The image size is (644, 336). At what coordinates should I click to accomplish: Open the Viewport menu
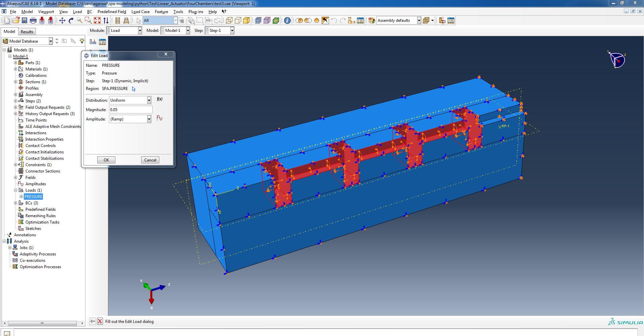(x=46, y=11)
